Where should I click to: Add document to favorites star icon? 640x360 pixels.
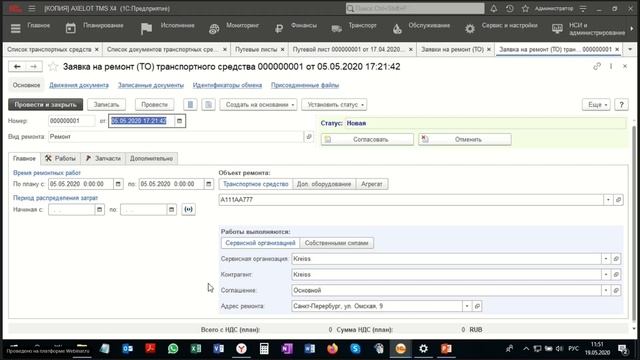pyautogui.click(x=53, y=67)
